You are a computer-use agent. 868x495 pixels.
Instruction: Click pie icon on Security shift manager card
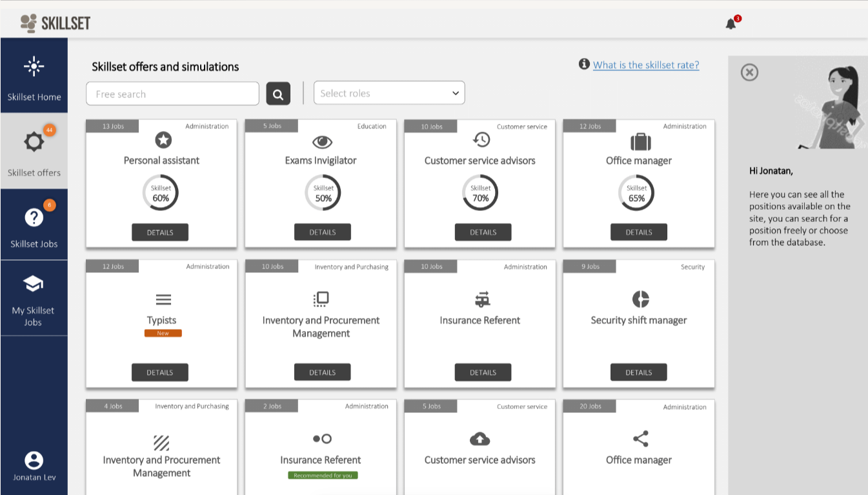(640, 299)
